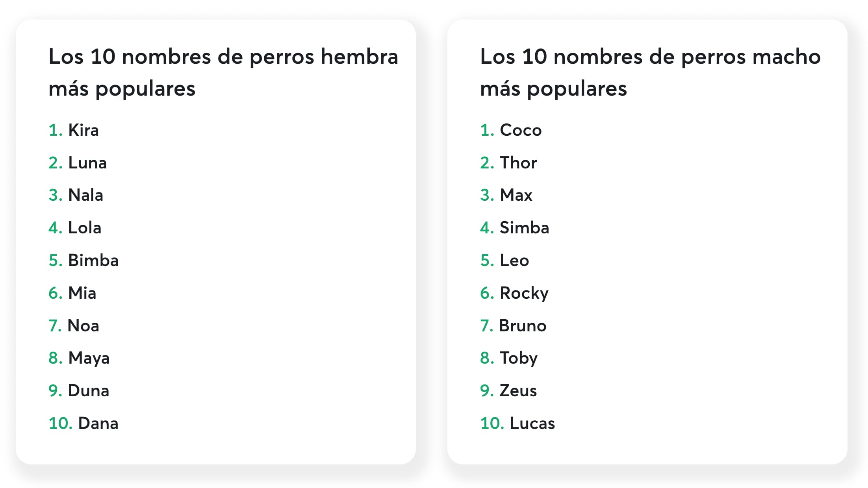Select the Lola list entry
The image size is (868, 488).
85,228
